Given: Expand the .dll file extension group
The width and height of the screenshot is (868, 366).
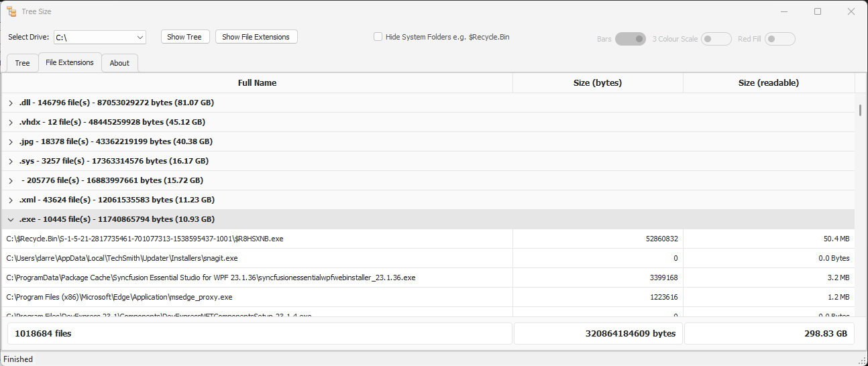Looking at the screenshot, I should (11, 103).
